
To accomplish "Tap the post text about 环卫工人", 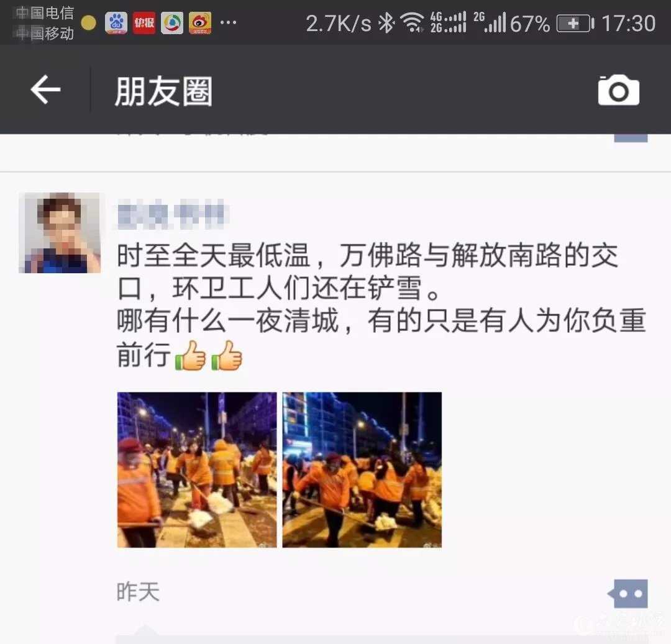I will pos(381,306).
